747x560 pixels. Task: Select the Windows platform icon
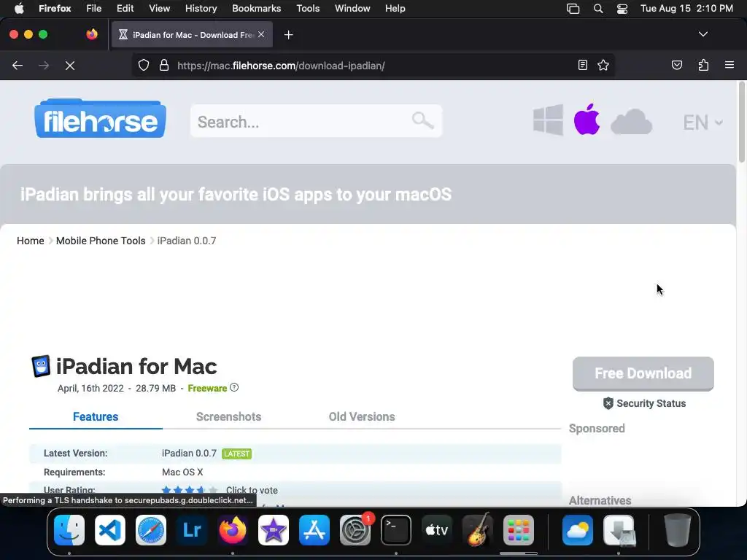(548, 120)
